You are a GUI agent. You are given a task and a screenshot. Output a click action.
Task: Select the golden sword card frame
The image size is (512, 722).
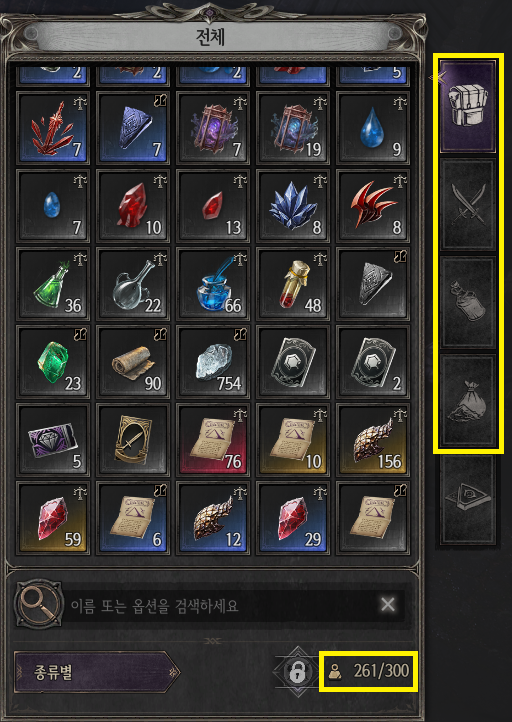(132, 439)
